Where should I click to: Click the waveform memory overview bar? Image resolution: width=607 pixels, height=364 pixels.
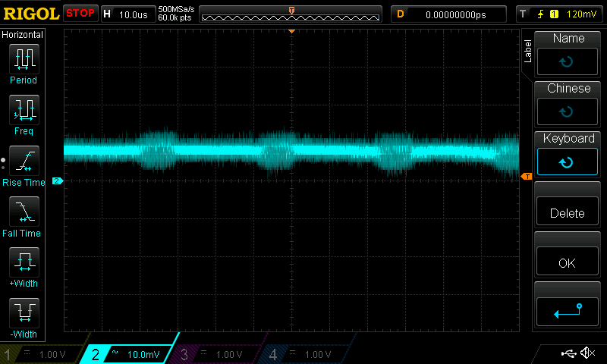[291, 14]
